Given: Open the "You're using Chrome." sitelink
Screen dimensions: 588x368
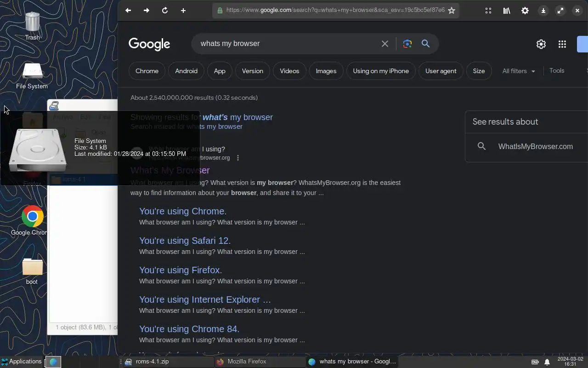Looking at the screenshot, I should pos(183,211).
